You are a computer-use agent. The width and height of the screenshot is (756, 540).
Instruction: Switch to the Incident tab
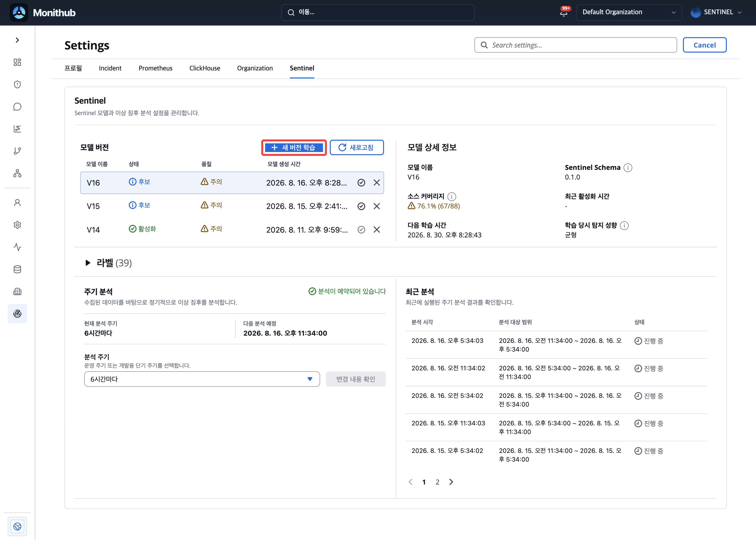[x=110, y=68]
